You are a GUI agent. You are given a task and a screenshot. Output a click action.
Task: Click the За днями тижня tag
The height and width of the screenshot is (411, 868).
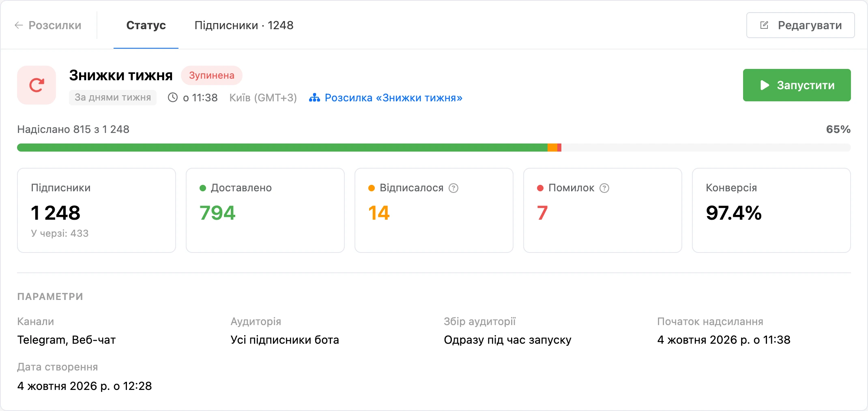click(x=113, y=97)
